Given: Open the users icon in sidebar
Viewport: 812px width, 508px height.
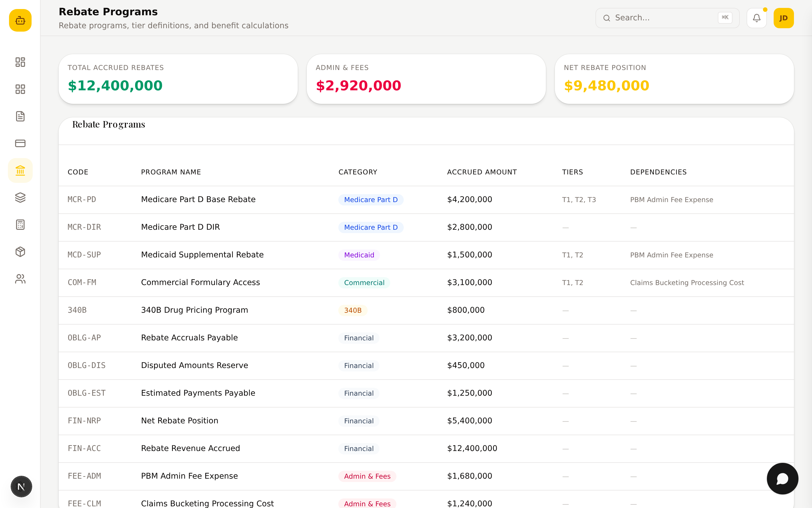Looking at the screenshot, I should pos(20,279).
